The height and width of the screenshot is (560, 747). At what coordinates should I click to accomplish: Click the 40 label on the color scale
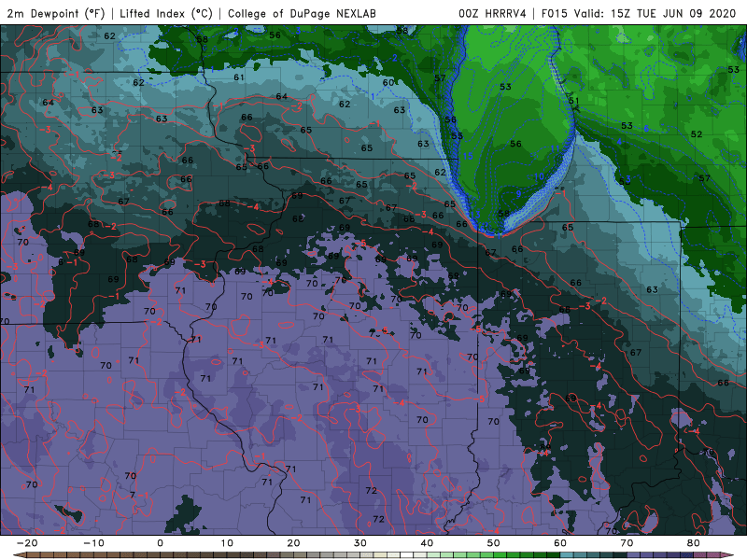427,543
